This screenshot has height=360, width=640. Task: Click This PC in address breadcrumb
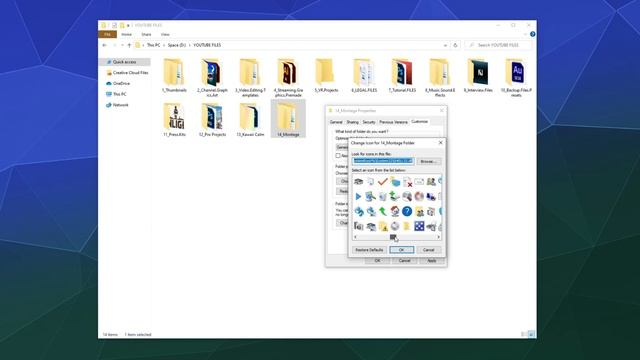coord(153,45)
